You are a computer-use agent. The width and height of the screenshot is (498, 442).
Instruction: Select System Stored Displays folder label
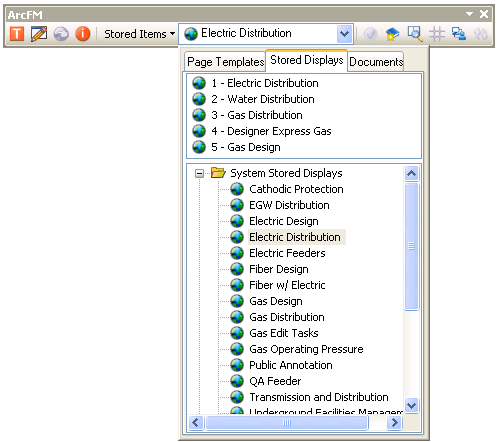coord(286,173)
